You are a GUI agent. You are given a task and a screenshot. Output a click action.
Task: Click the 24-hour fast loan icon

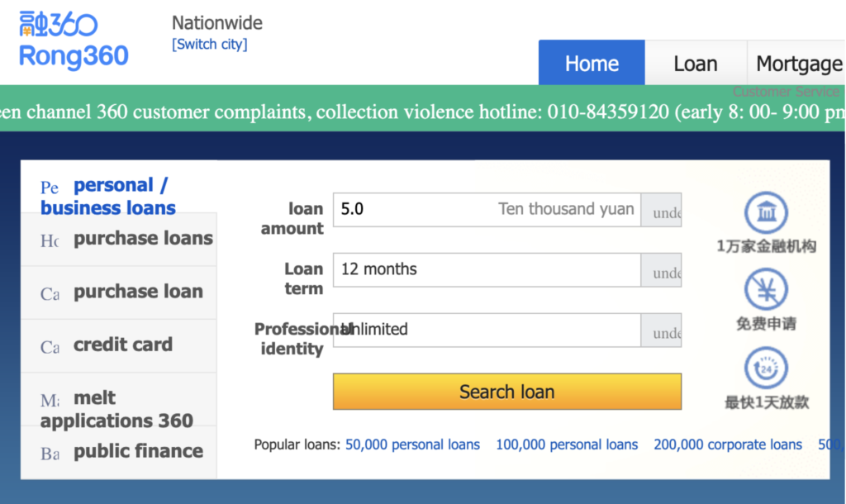(766, 368)
